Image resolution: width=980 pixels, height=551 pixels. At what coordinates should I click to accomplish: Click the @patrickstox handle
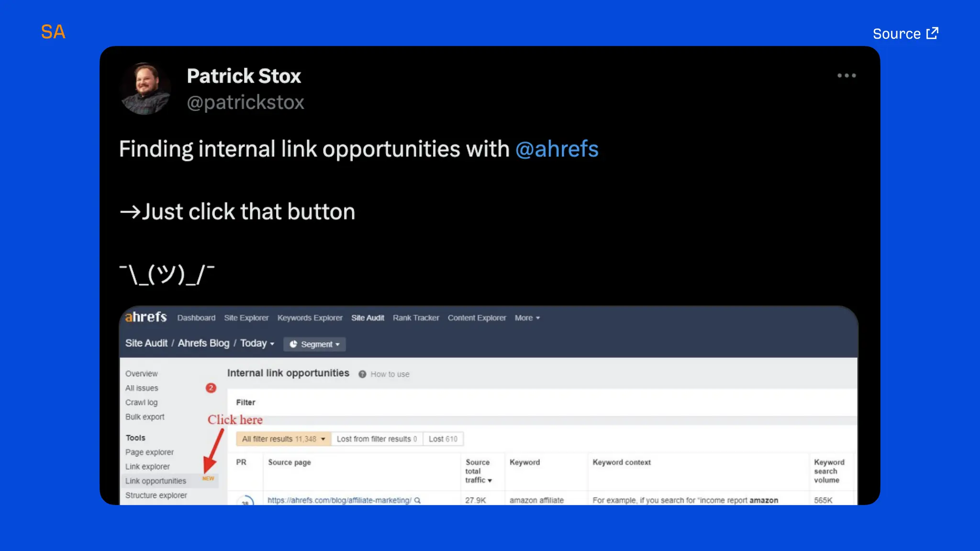(x=245, y=102)
